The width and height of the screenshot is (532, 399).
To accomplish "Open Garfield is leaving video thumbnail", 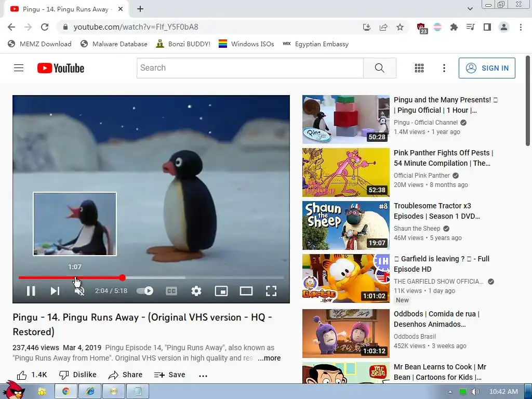I will [345, 278].
